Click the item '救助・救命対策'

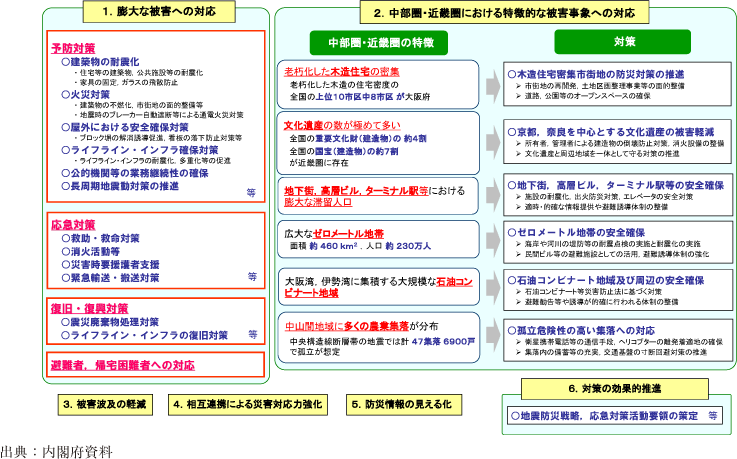[x=101, y=238]
